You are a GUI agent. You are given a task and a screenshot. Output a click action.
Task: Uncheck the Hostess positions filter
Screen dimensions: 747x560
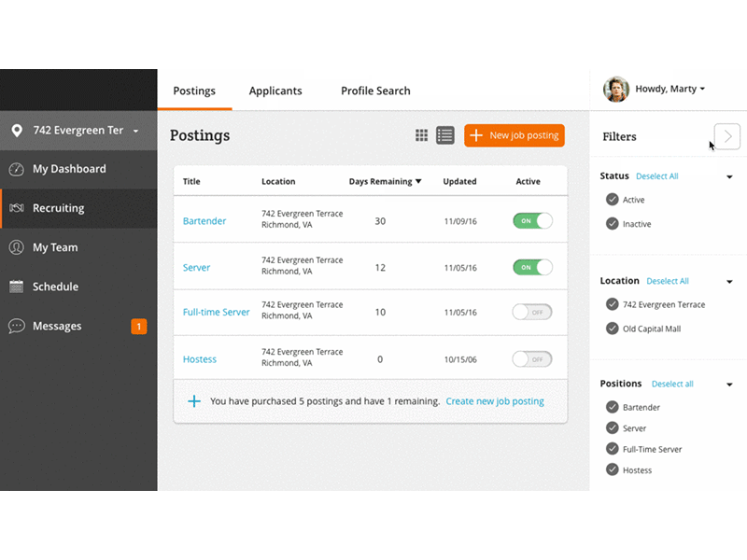pyautogui.click(x=612, y=469)
